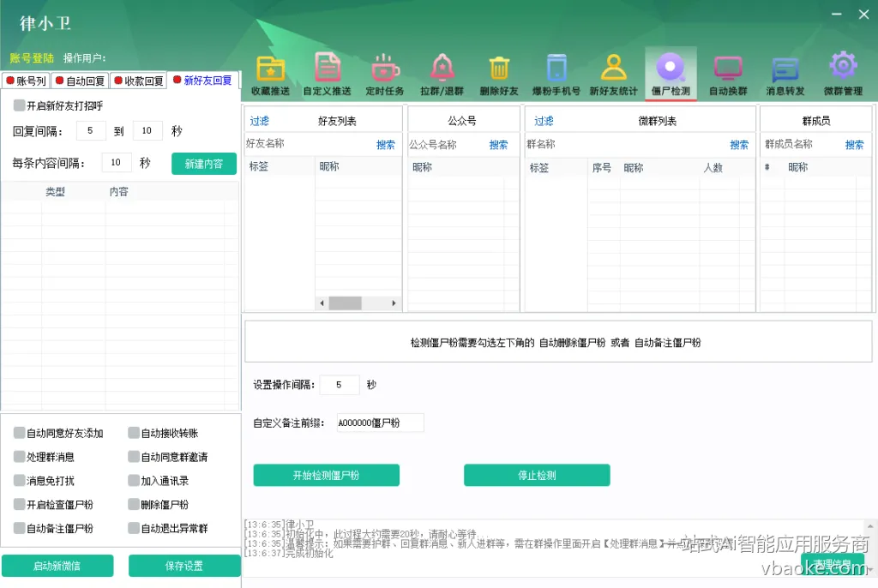
Task: Switch to the 账号列 tab
Action: pos(27,81)
